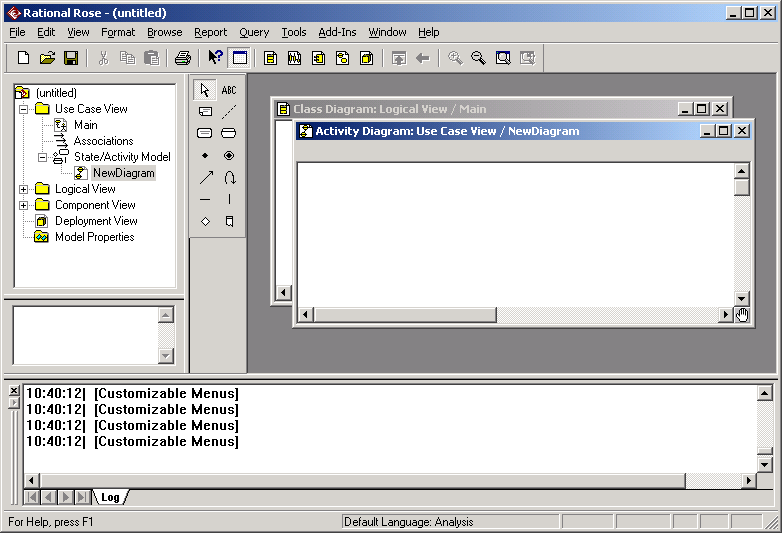Click first-tab navigation arrow beside Log
Screen dimensions: 782x533
[32, 497]
